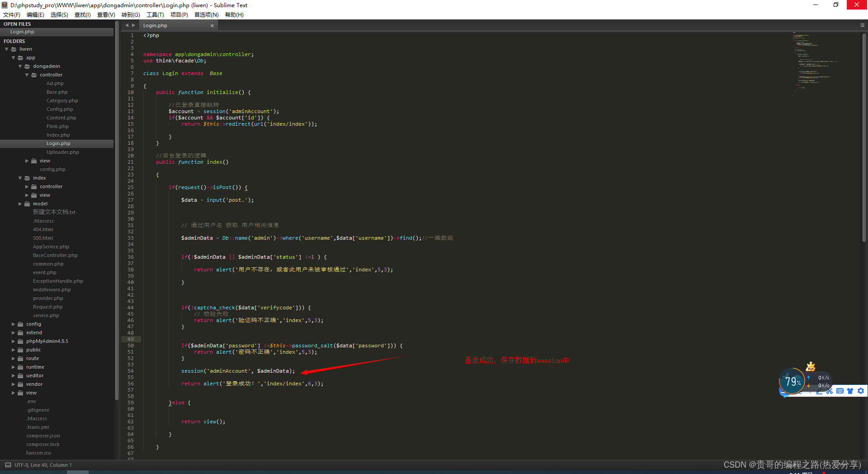The width and height of the screenshot is (868, 474).
Task: Click the vendor folder icon
Action: click(x=20, y=384)
